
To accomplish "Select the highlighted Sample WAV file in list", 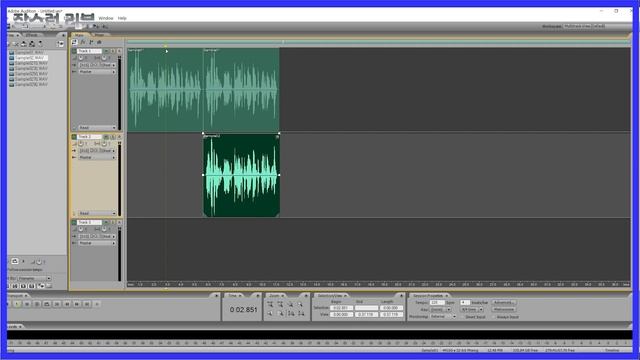I will tap(31, 58).
